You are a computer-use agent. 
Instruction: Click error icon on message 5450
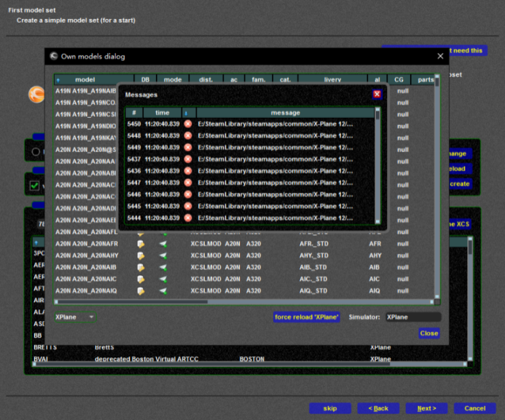(x=188, y=124)
